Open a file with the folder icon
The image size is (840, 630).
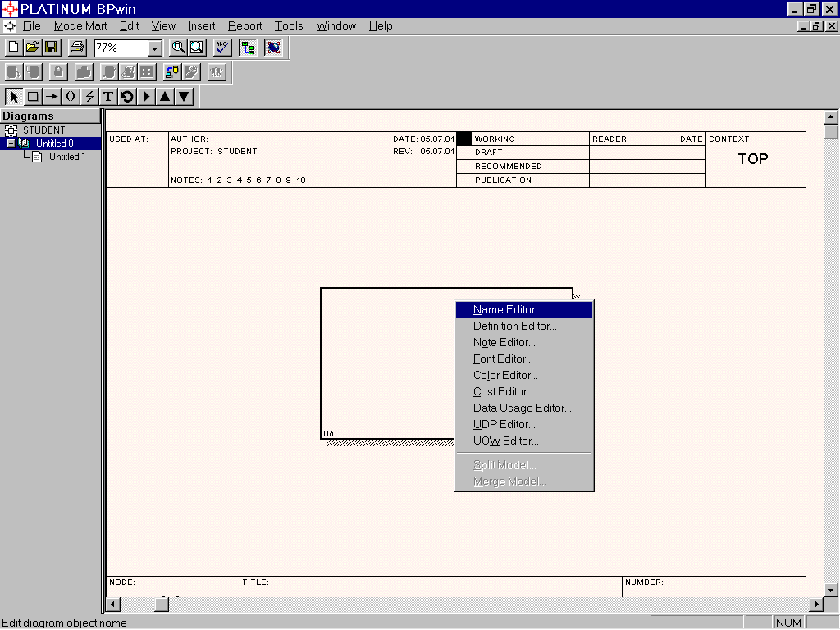click(32, 48)
